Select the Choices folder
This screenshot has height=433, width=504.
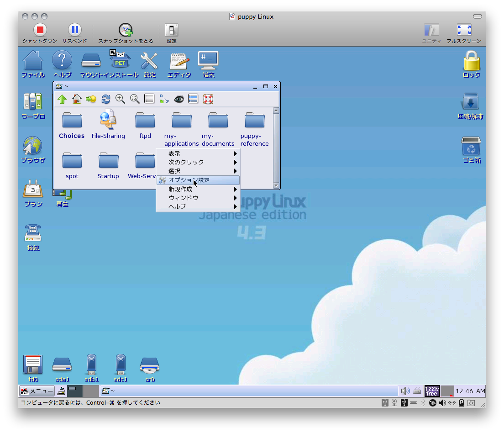tap(72, 126)
